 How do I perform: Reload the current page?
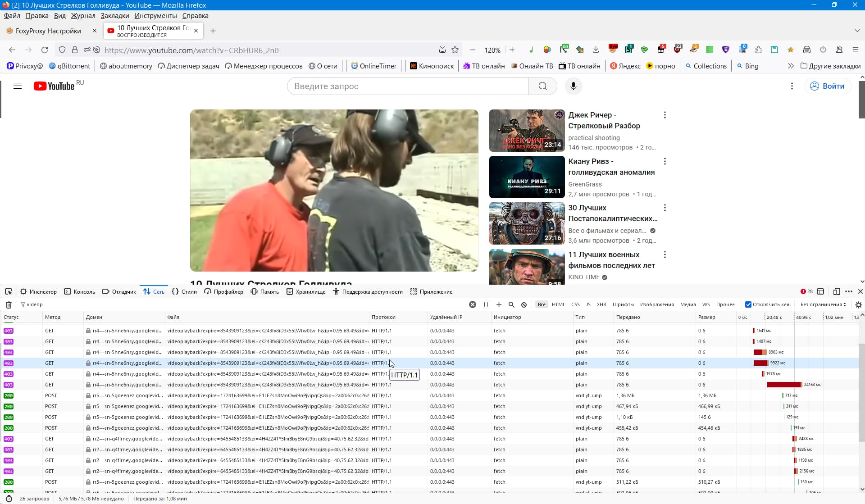(45, 50)
